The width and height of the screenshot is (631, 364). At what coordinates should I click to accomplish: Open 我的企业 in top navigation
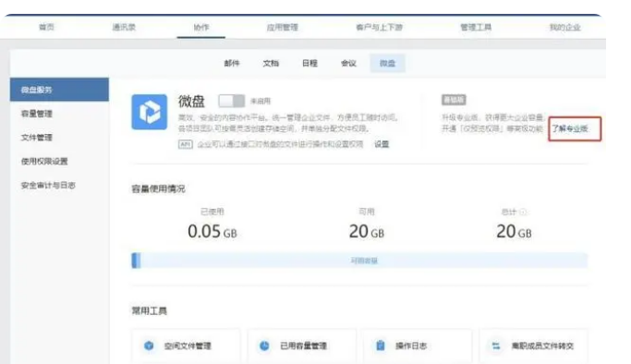(x=565, y=27)
